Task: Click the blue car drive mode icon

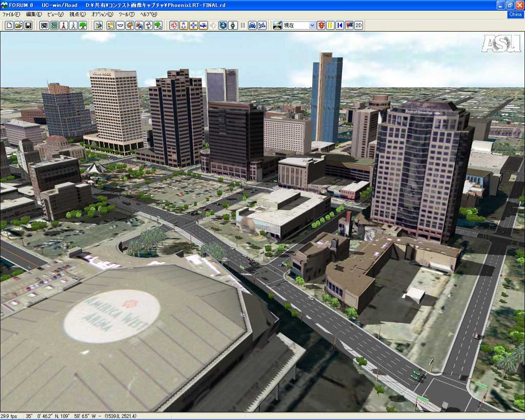Action: [x=252, y=26]
